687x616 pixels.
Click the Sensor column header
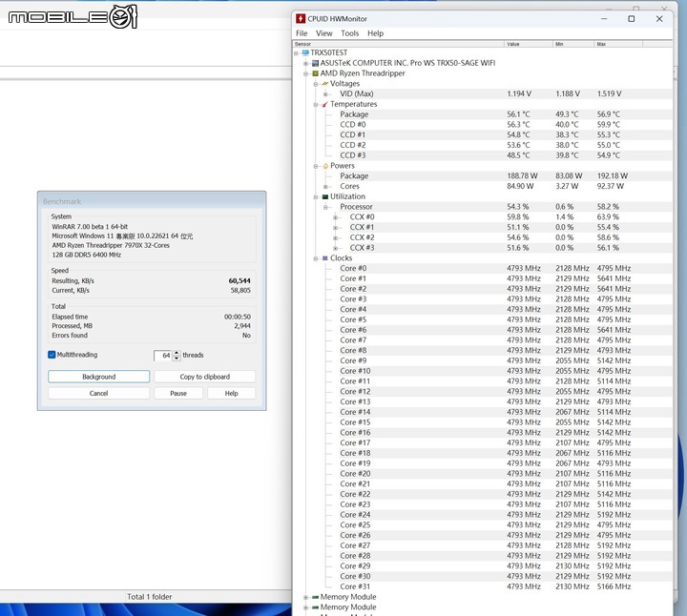tap(398, 44)
